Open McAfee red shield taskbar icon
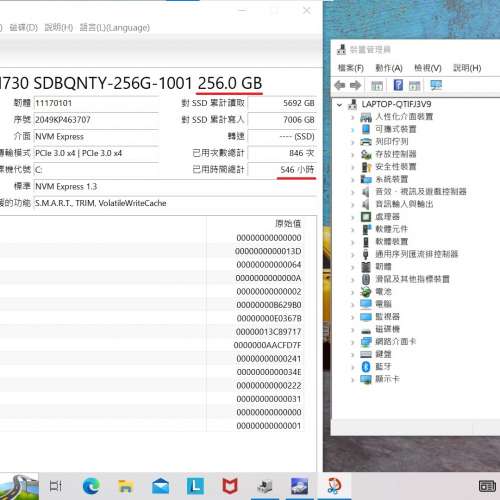This screenshot has width=500, height=500. 230,486
